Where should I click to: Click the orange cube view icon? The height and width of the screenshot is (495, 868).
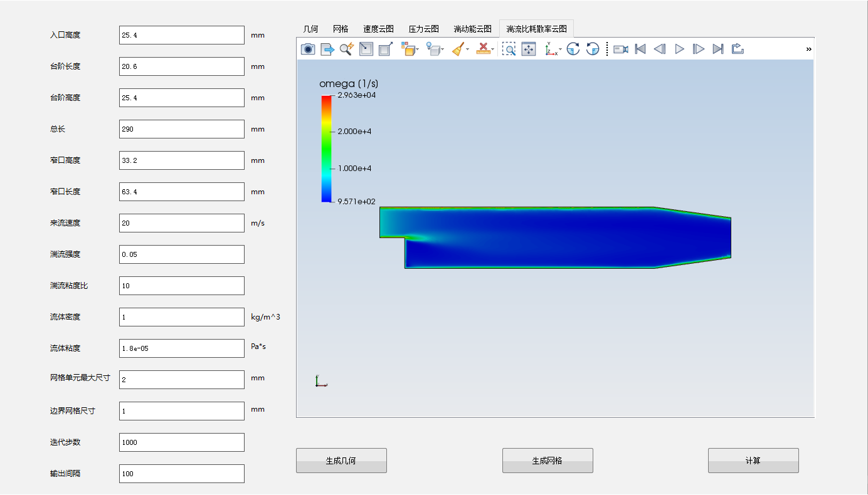[x=408, y=49]
